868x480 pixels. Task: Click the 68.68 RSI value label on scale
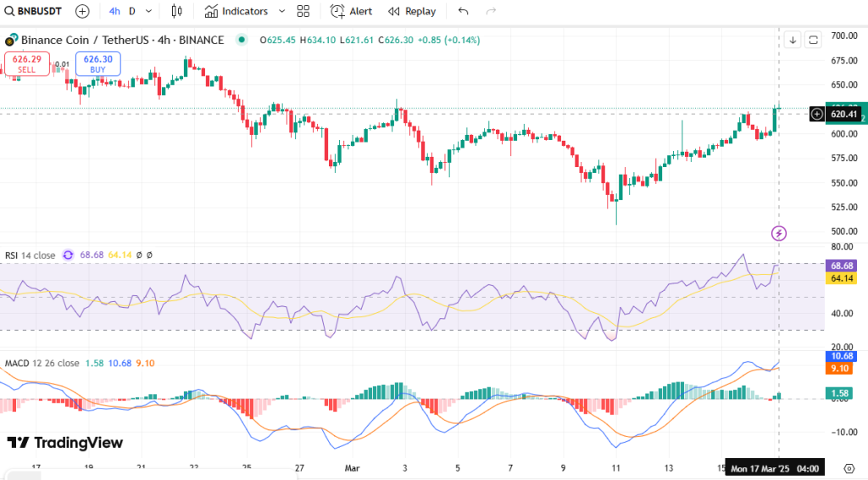pos(842,265)
